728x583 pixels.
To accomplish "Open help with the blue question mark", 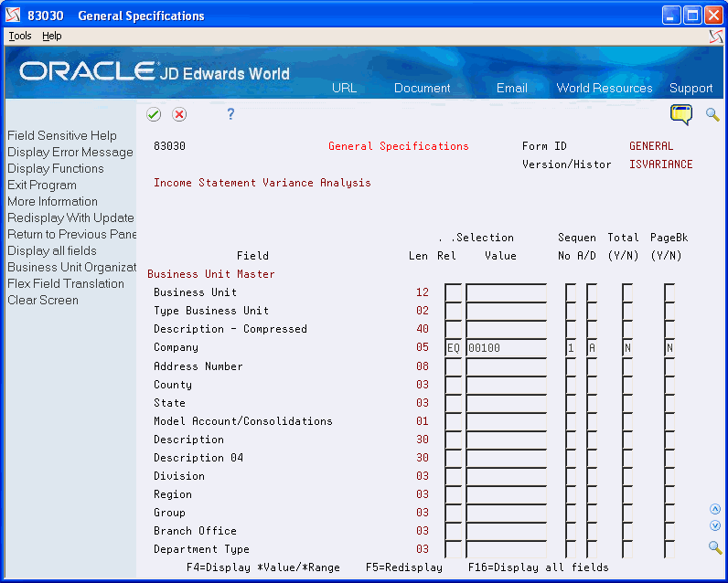I will pyautogui.click(x=230, y=114).
